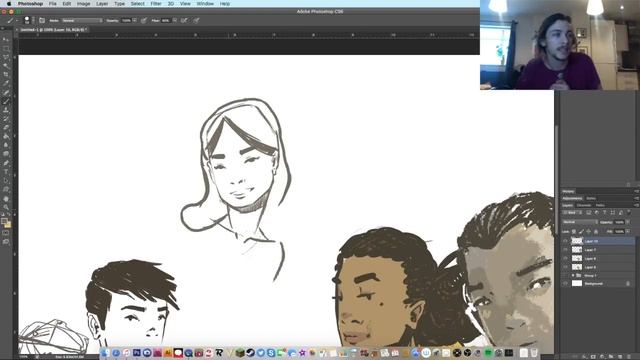Select the Pen tool

pyautogui.click(x=6, y=163)
